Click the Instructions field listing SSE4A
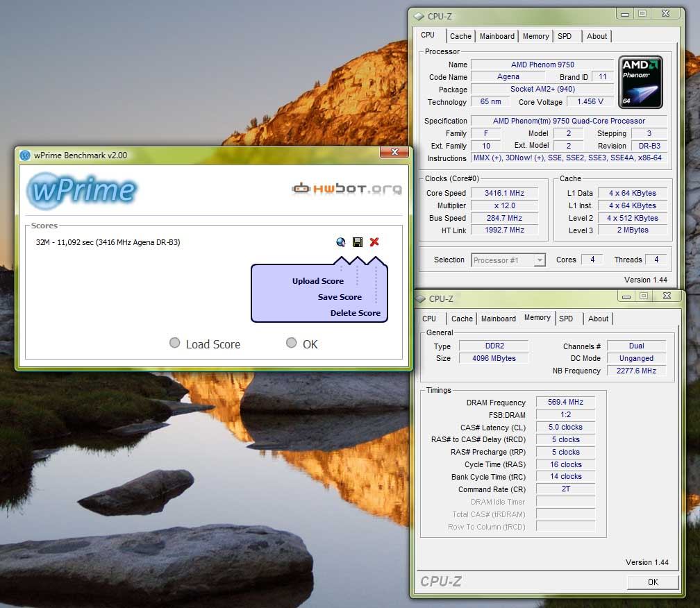The image size is (700, 608). pyautogui.click(x=569, y=158)
